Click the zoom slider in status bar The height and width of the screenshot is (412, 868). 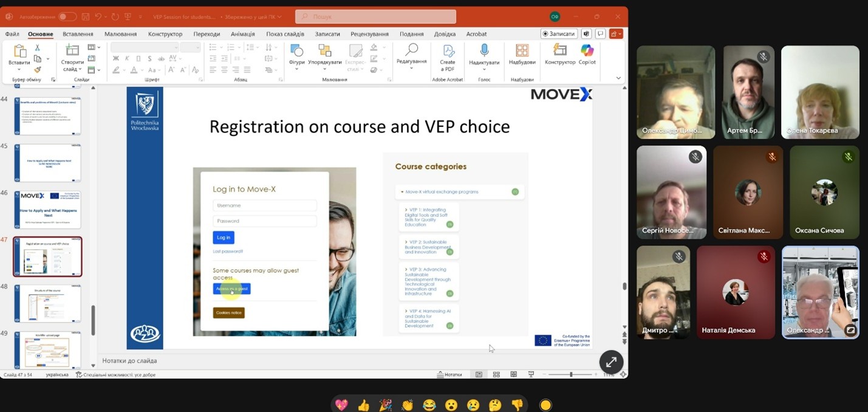(571, 374)
